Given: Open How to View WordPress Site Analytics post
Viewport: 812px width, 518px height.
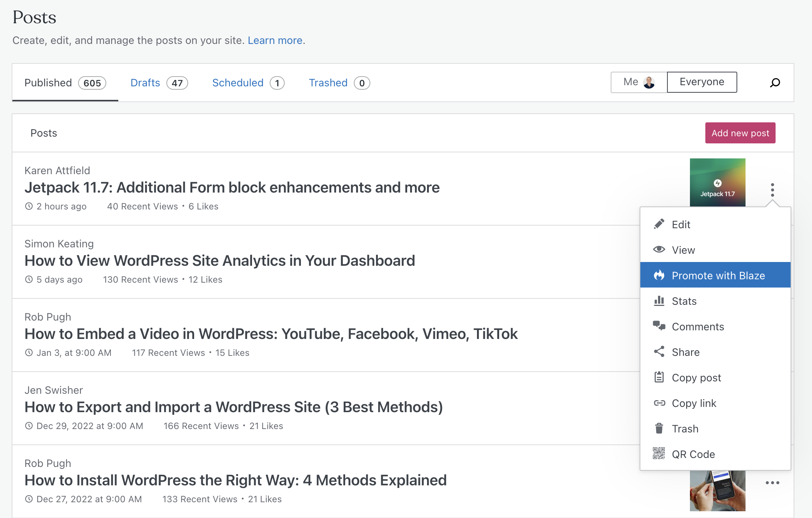Looking at the screenshot, I should tap(220, 261).
